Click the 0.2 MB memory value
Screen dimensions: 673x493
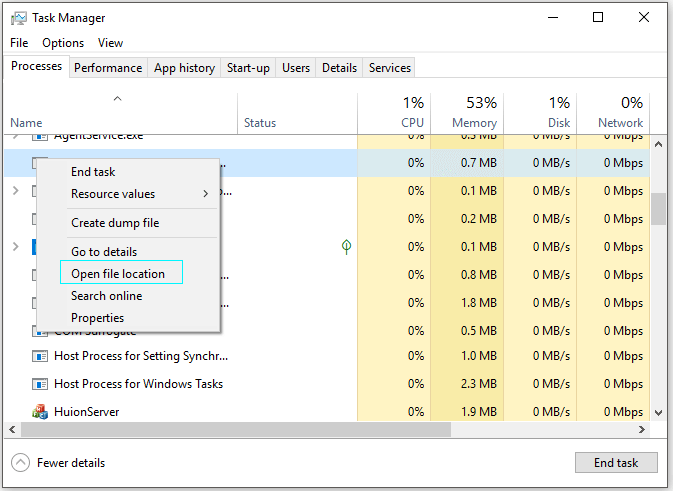pos(479,219)
